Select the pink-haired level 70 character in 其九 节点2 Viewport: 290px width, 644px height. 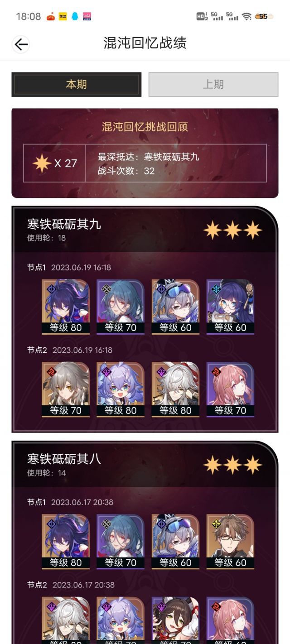(x=230, y=389)
